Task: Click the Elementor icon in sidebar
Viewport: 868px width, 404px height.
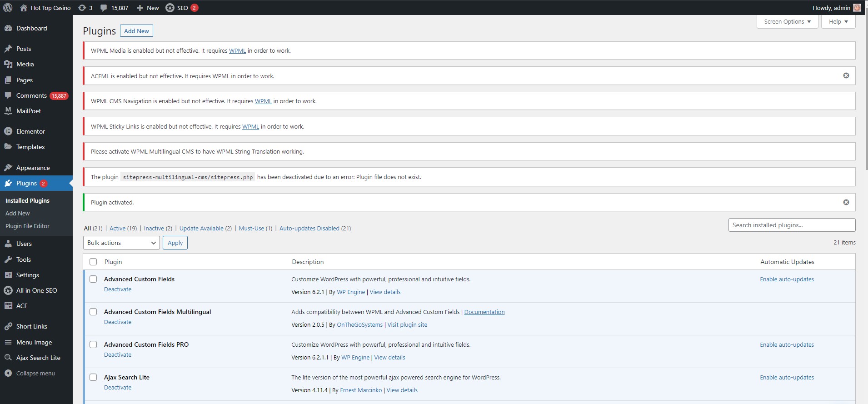Action: click(x=8, y=131)
